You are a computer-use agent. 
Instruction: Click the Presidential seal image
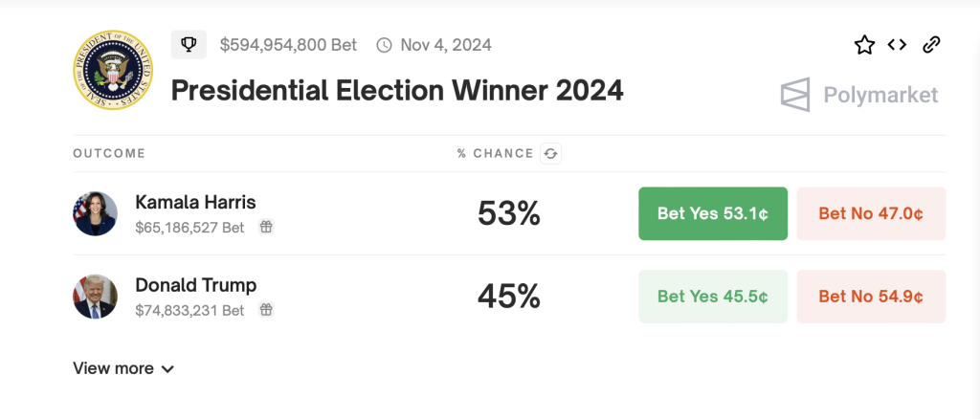(113, 70)
